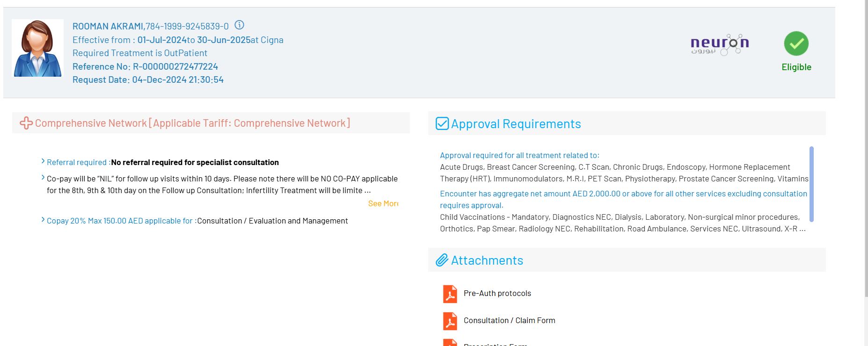Click the Approval Requirements checkbox icon

tap(442, 123)
